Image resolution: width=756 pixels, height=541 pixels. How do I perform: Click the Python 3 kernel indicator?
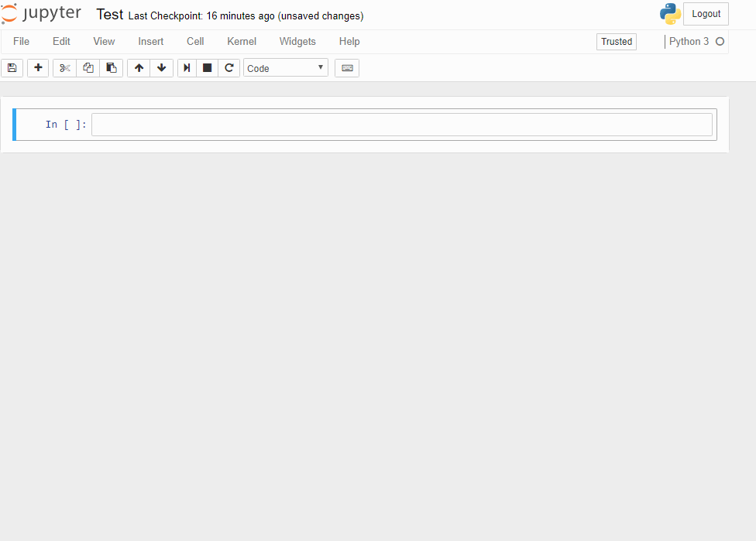tap(690, 41)
